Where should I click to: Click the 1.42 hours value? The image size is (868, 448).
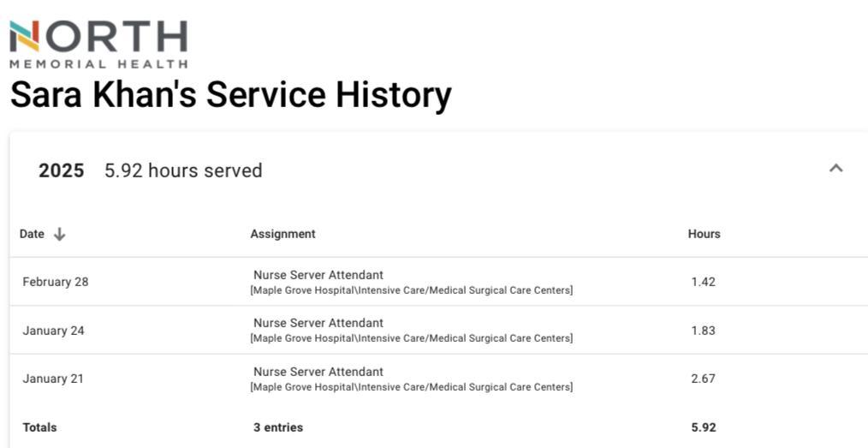pyautogui.click(x=703, y=282)
